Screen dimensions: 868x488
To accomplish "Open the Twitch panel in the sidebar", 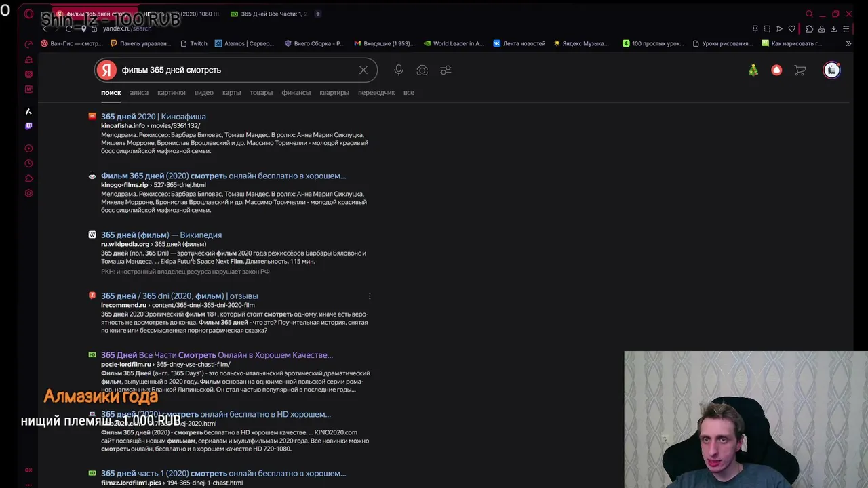I will (x=28, y=126).
